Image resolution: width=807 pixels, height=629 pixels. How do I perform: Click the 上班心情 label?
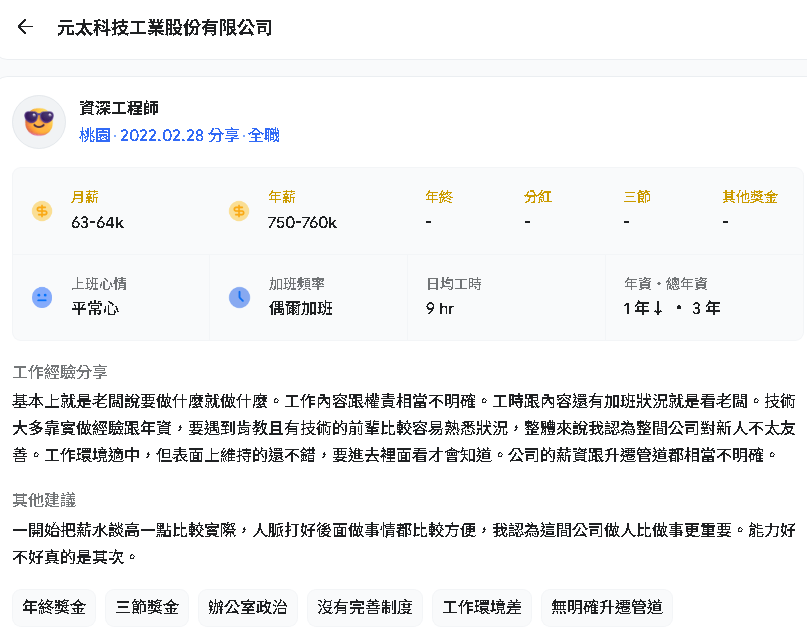click(x=99, y=284)
